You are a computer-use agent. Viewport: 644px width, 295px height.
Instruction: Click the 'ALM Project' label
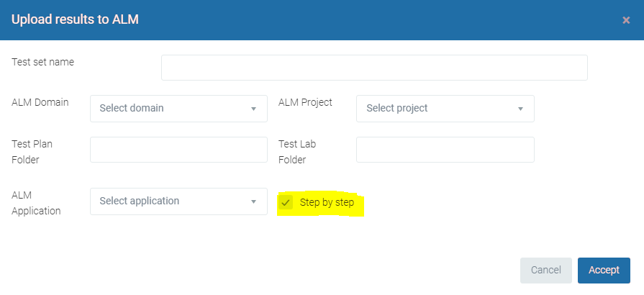pyautogui.click(x=305, y=102)
